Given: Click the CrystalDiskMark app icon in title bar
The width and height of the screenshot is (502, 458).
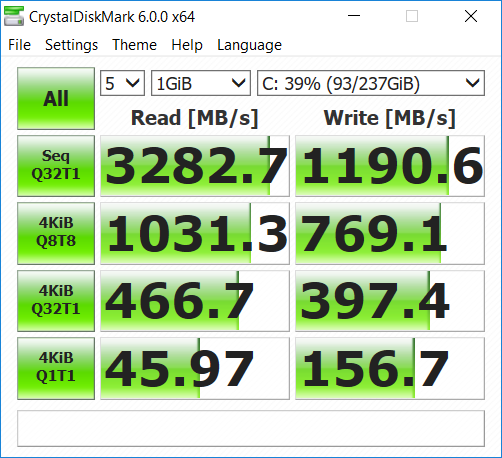Looking at the screenshot, I should point(14,16).
